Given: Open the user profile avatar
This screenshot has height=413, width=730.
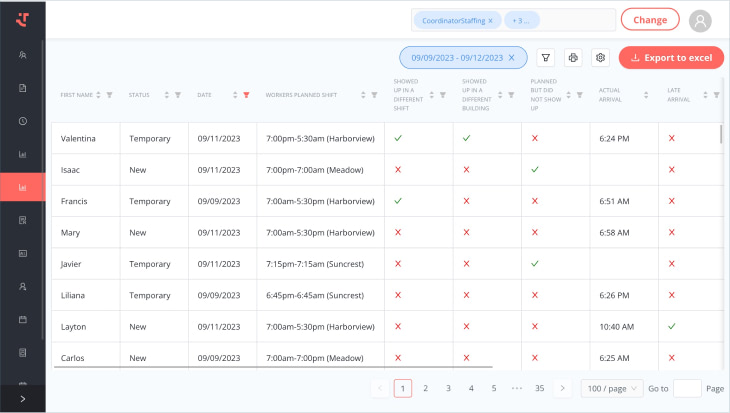Looking at the screenshot, I should point(702,20).
